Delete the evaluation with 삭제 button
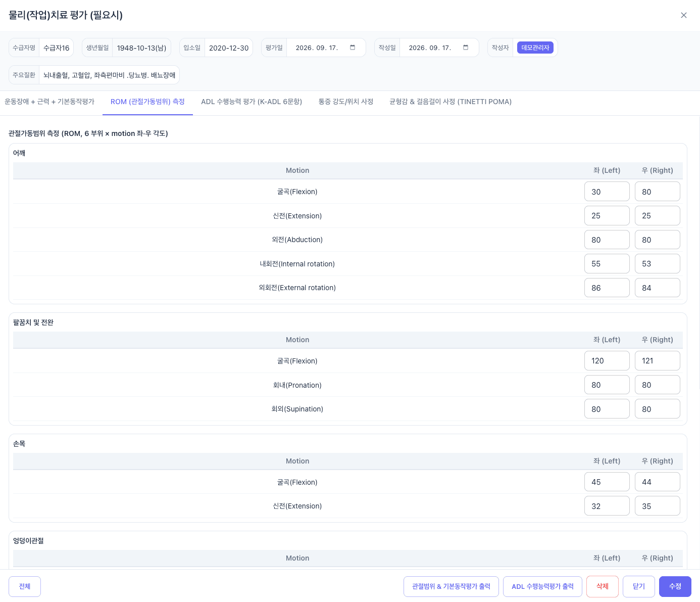700x602 pixels. pyautogui.click(x=603, y=586)
